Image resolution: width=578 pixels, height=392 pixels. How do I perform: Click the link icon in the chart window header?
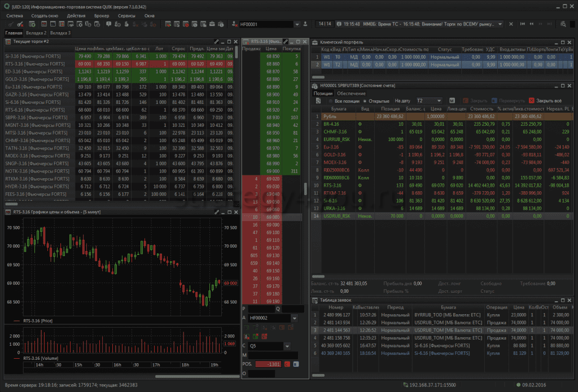click(x=217, y=212)
